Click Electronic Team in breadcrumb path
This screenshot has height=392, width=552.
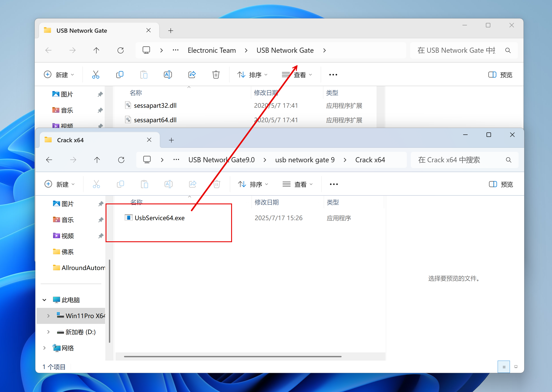[x=212, y=50]
